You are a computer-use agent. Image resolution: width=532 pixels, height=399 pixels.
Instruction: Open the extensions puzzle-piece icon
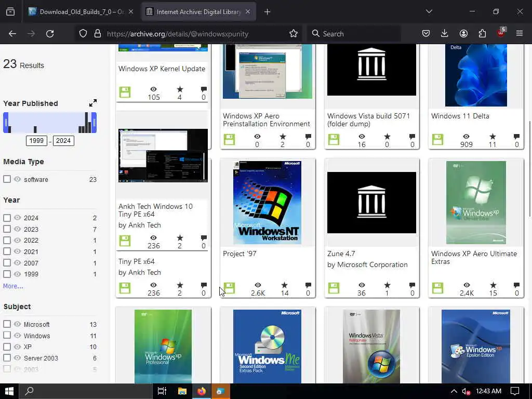point(482,34)
